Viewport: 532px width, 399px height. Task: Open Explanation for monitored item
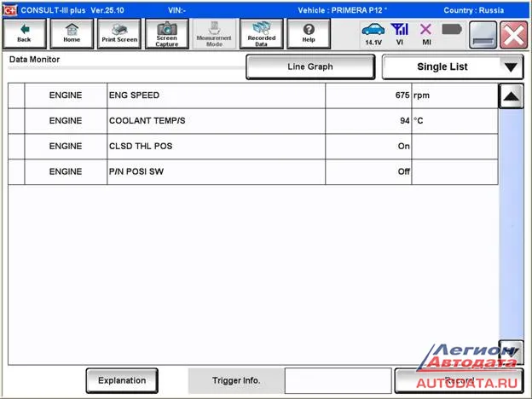(122, 381)
